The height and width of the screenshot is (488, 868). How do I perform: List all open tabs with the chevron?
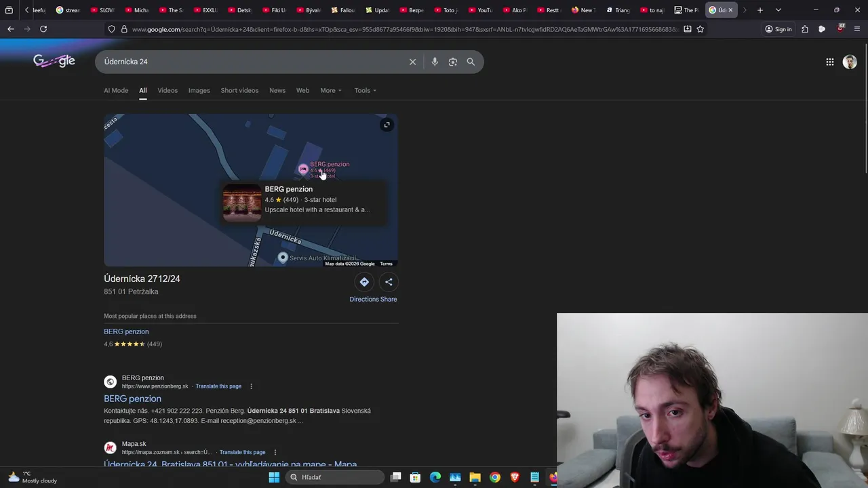(x=778, y=10)
